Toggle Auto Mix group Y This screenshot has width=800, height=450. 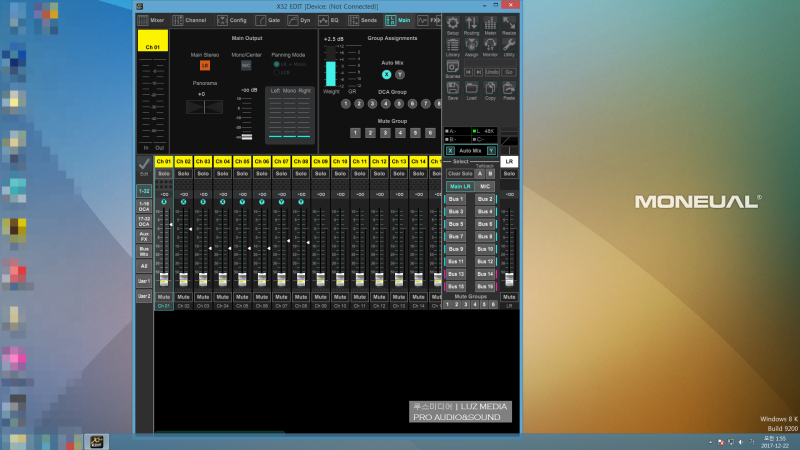(x=400, y=74)
